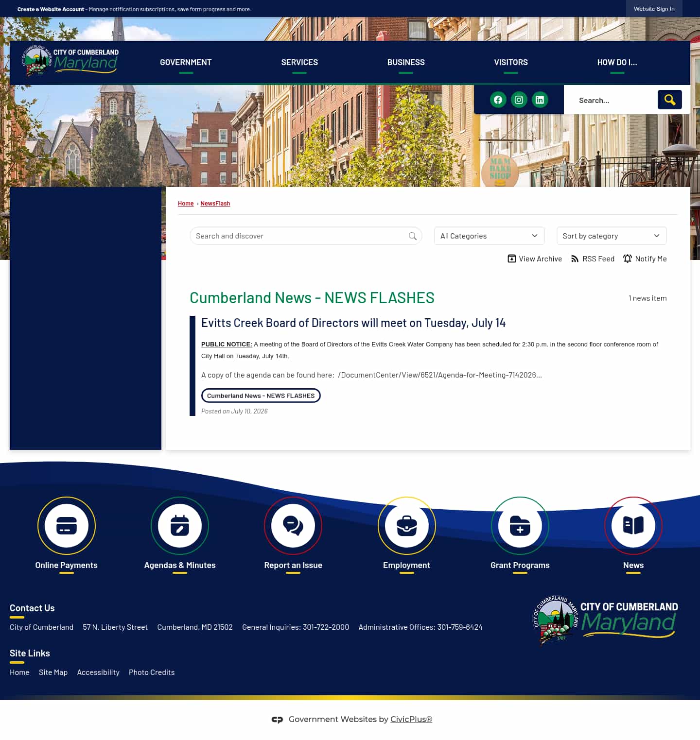Click the CivicPlus® link
Viewport: 700px width, 740px height.
click(411, 720)
